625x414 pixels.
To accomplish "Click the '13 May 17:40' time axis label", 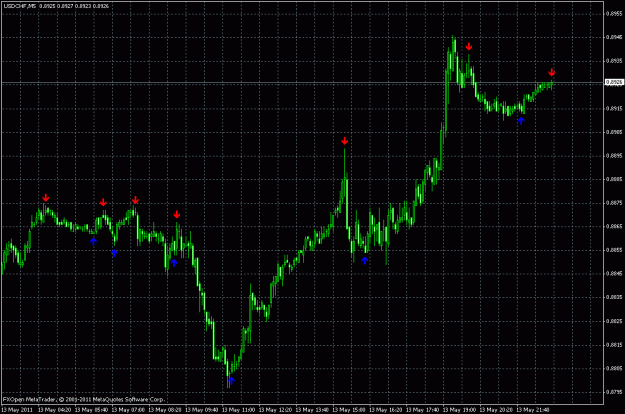I will [423, 410].
